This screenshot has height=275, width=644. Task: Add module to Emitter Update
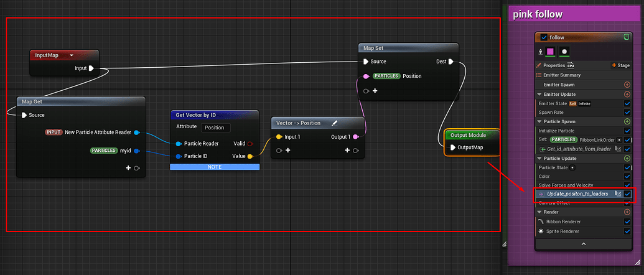tap(627, 95)
